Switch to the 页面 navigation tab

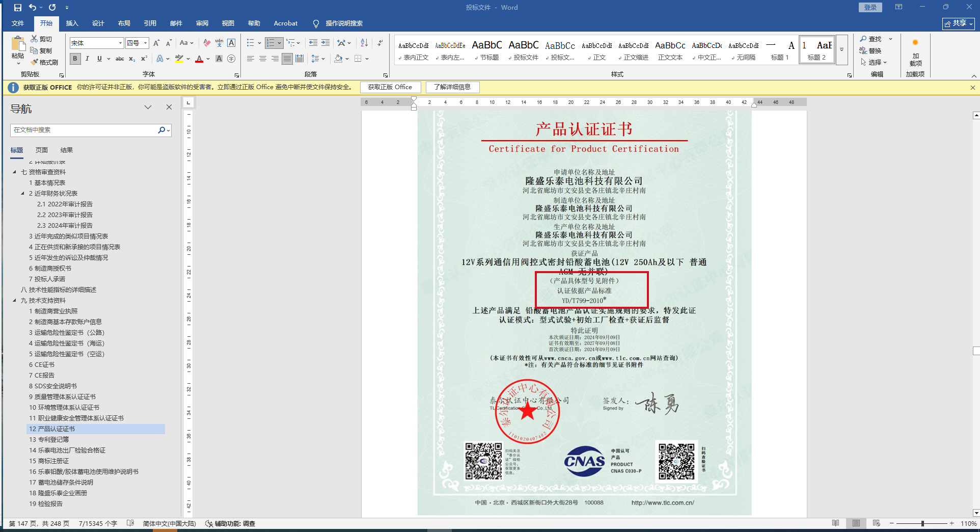click(x=42, y=150)
